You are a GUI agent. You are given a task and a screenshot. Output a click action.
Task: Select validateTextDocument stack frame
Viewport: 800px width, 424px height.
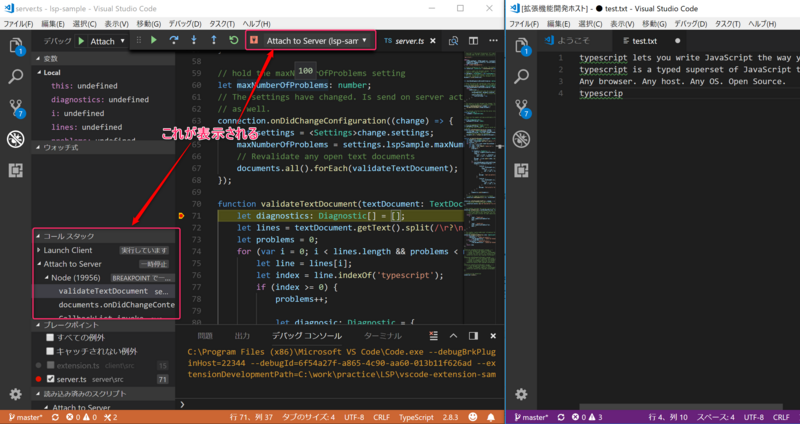click(104, 291)
